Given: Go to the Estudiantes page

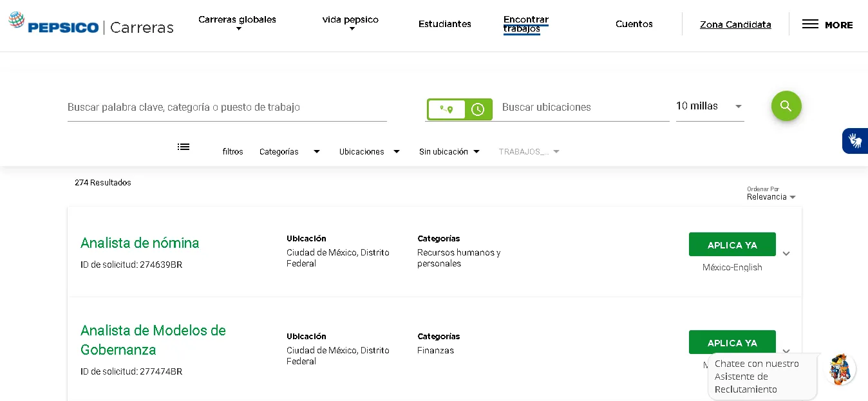Looking at the screenshot, I should click(x=445, y=24).
